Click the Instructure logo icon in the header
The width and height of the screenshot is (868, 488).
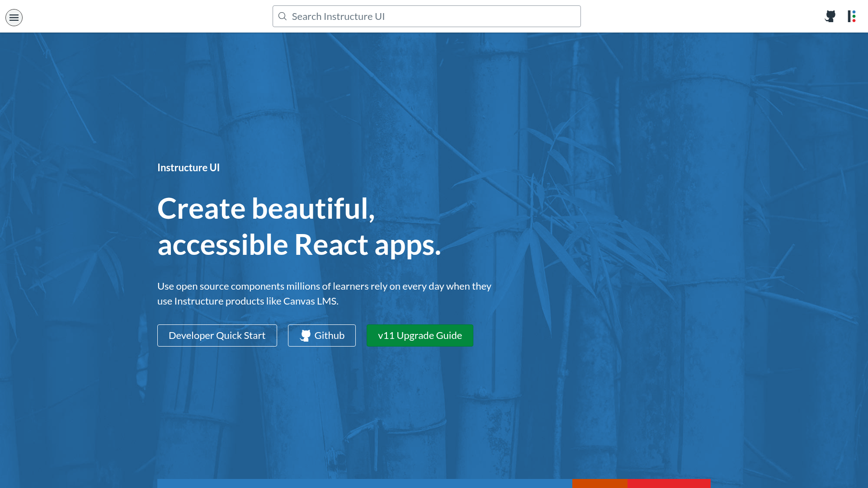[x=852, y=16]
